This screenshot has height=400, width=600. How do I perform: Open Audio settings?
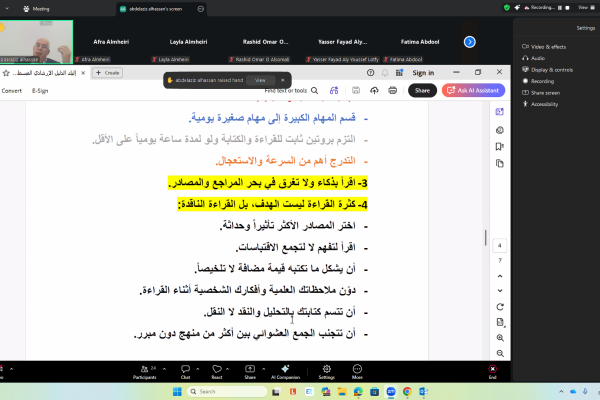pyautogui.click(x=533, y=58)
